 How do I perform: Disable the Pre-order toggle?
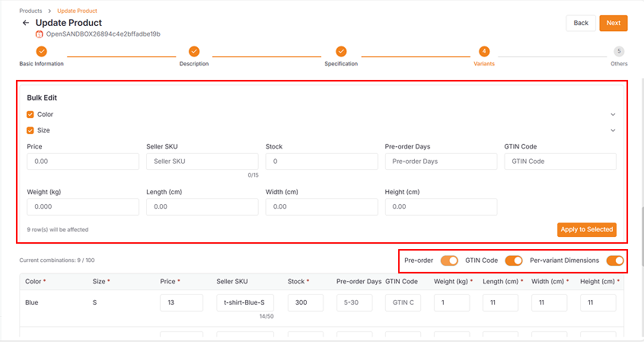(x=449, y=260)
